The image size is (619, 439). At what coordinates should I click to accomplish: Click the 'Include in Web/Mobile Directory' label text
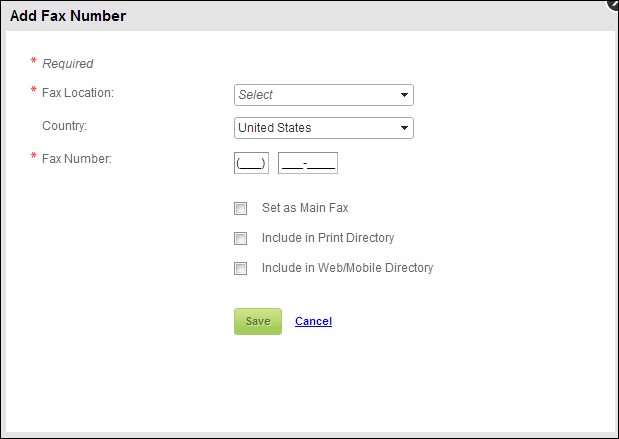[347, 268]
